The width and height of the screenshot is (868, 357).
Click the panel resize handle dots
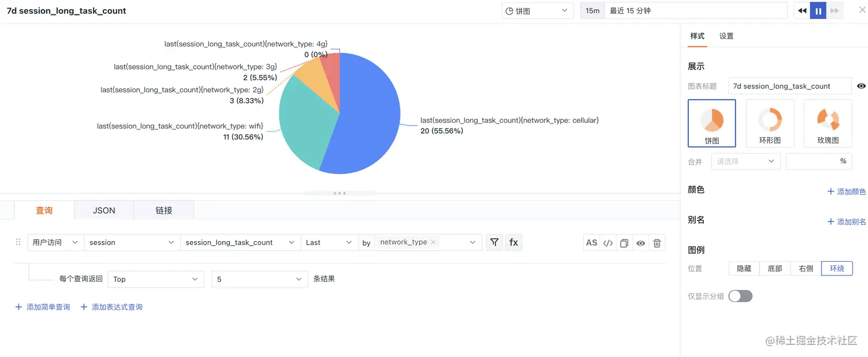pos(339,193)
